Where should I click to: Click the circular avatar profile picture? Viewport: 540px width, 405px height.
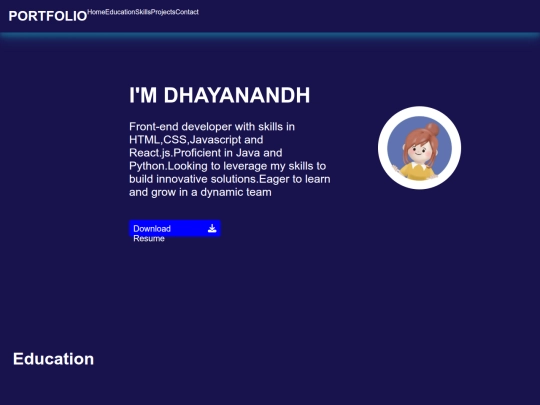419,148
